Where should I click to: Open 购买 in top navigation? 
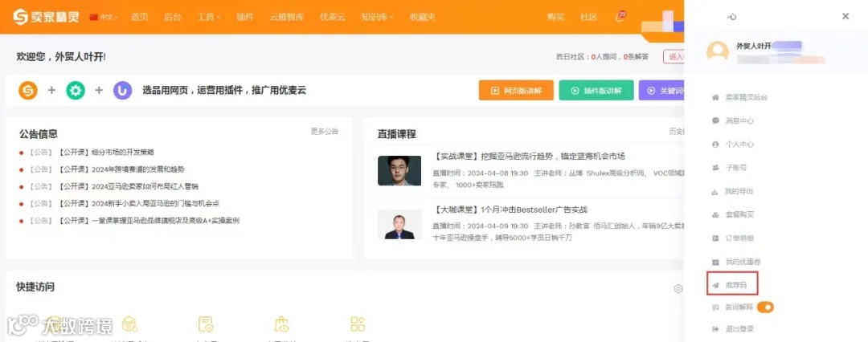(556, 17)
